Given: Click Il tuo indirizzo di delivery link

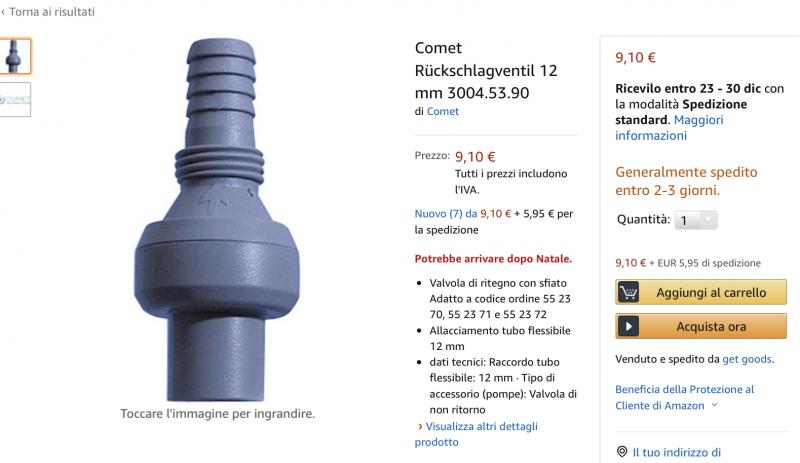Looking at the screenshot, I should [x=676, y=452].
